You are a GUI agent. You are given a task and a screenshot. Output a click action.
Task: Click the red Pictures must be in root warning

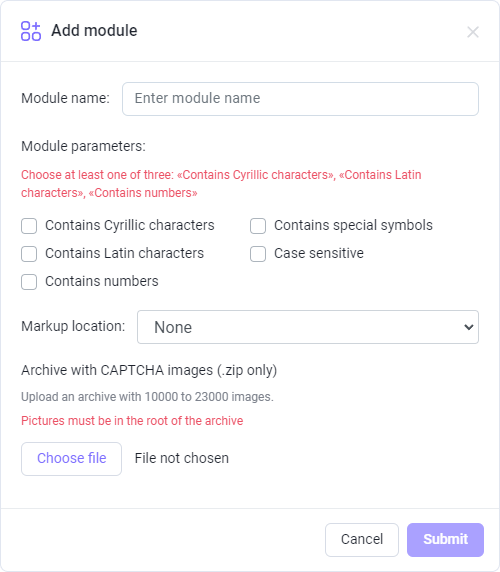(x=132, y=421)
